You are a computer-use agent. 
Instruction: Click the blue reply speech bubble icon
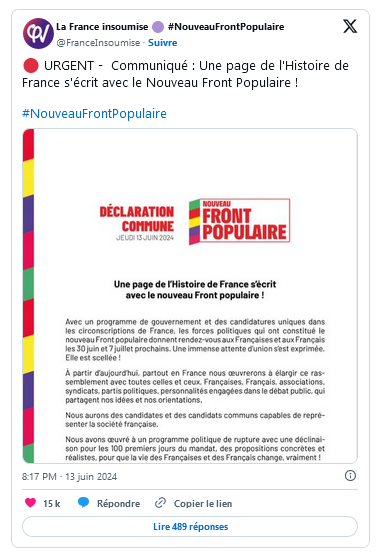click(x=83, y=502)
